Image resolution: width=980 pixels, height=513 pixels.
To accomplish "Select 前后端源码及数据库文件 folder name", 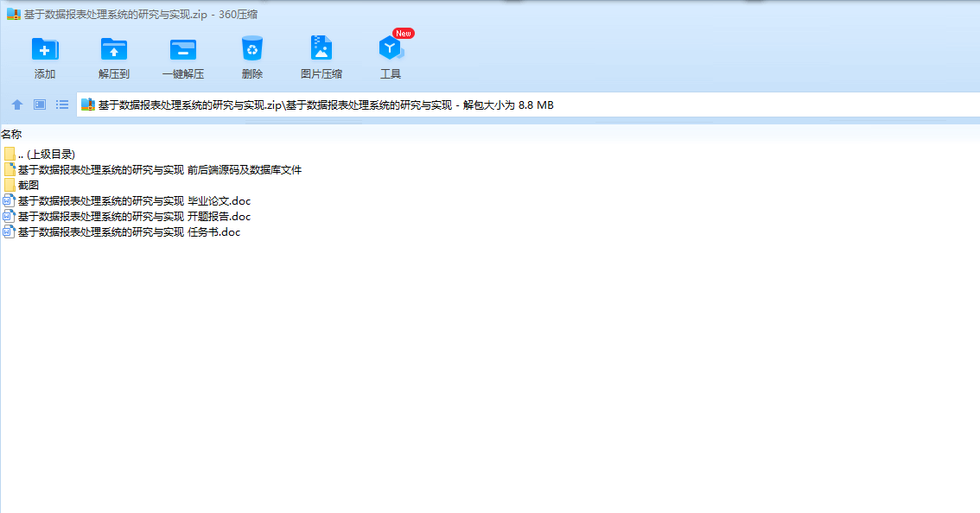I will pyautogui.click(x=160, y=170).
